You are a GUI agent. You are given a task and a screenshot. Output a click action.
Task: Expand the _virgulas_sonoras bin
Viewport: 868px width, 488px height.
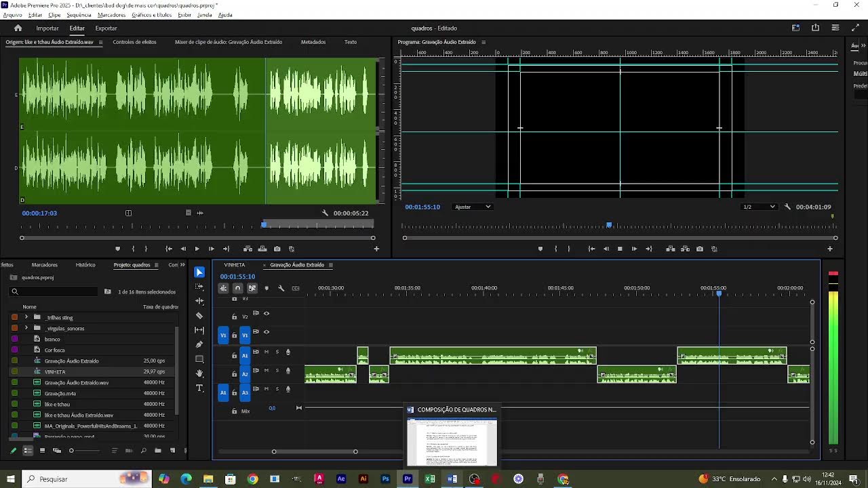coord(26,328)
